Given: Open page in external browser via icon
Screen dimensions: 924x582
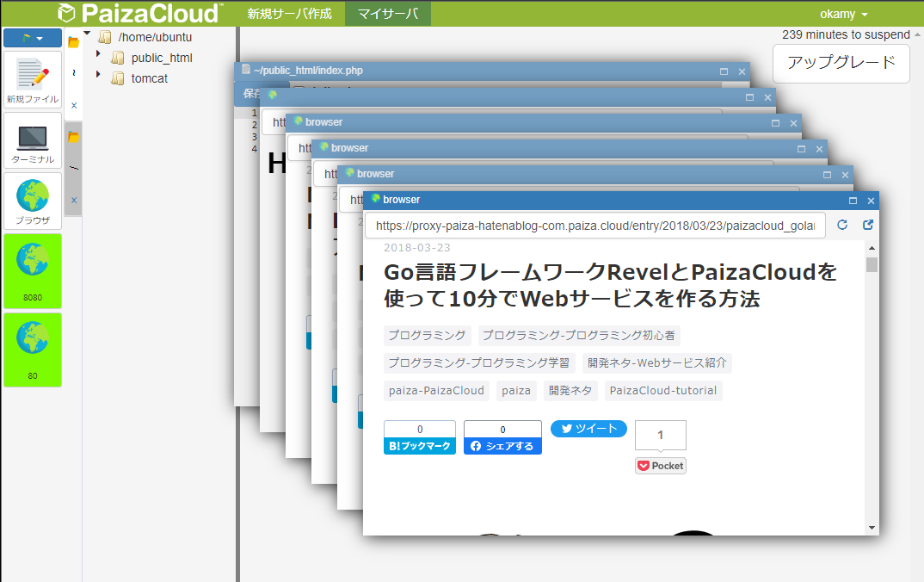Looking at the screenshot, I should pyautogui.click(x=867, y=225).
